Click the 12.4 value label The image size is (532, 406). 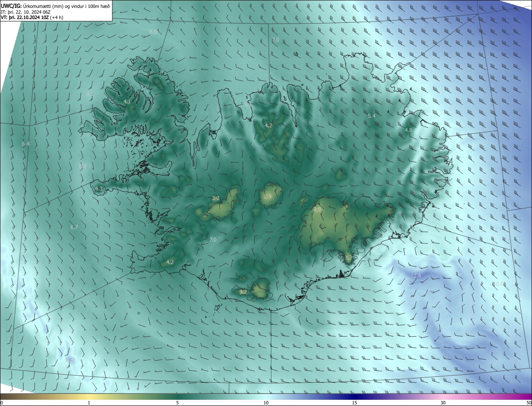[x=416, y=276]
